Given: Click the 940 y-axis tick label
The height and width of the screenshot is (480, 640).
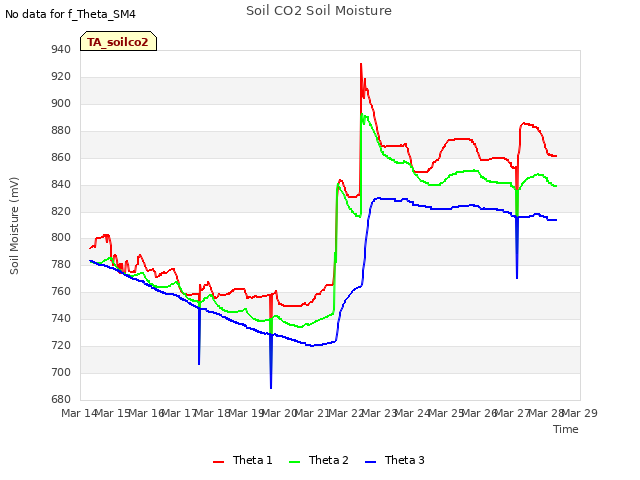Looking at the screenshot, I should pos(61,49).
